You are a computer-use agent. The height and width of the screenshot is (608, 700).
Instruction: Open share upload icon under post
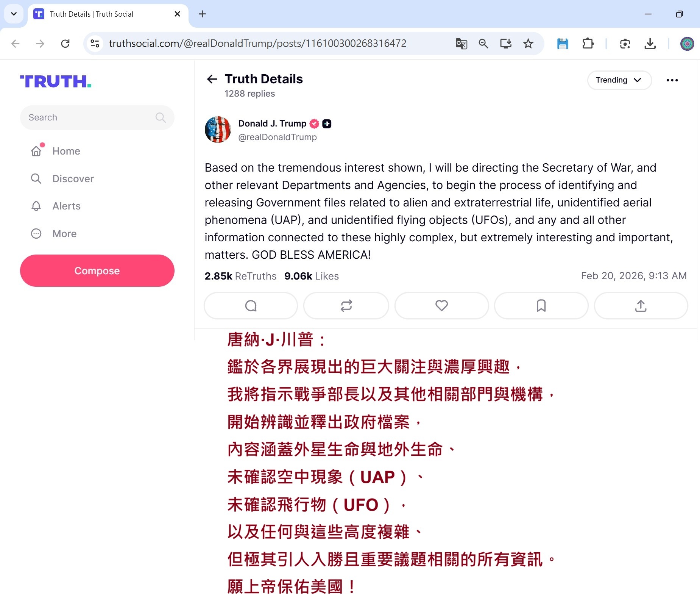point(641,306)
